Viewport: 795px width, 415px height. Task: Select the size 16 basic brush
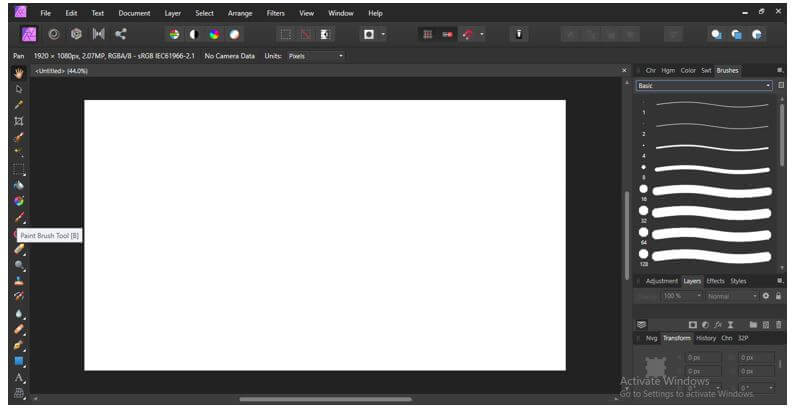click(707, 192)
